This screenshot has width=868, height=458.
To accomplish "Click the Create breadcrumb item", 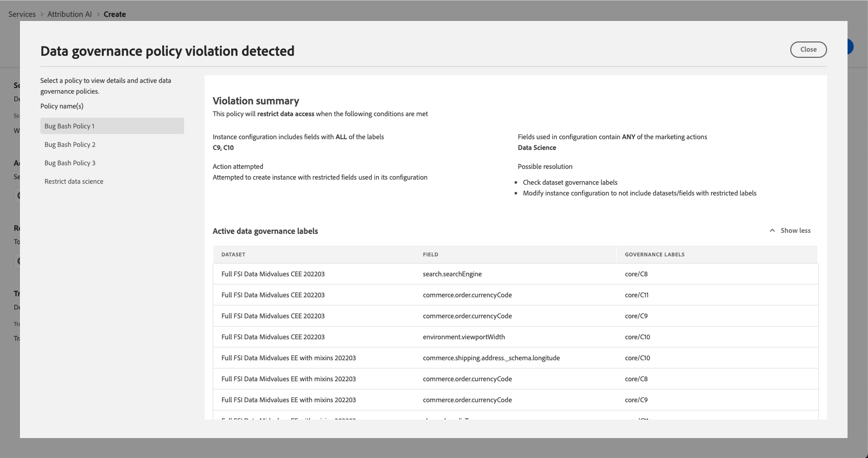I will 115,14.
